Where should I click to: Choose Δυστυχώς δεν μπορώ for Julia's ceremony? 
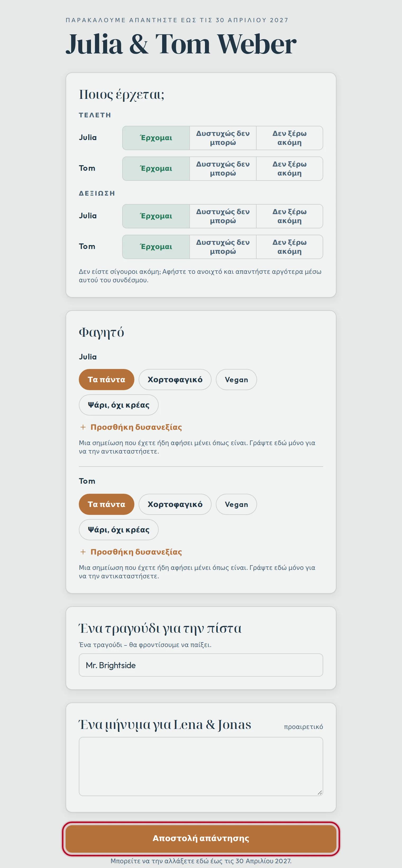coord(223,138)
